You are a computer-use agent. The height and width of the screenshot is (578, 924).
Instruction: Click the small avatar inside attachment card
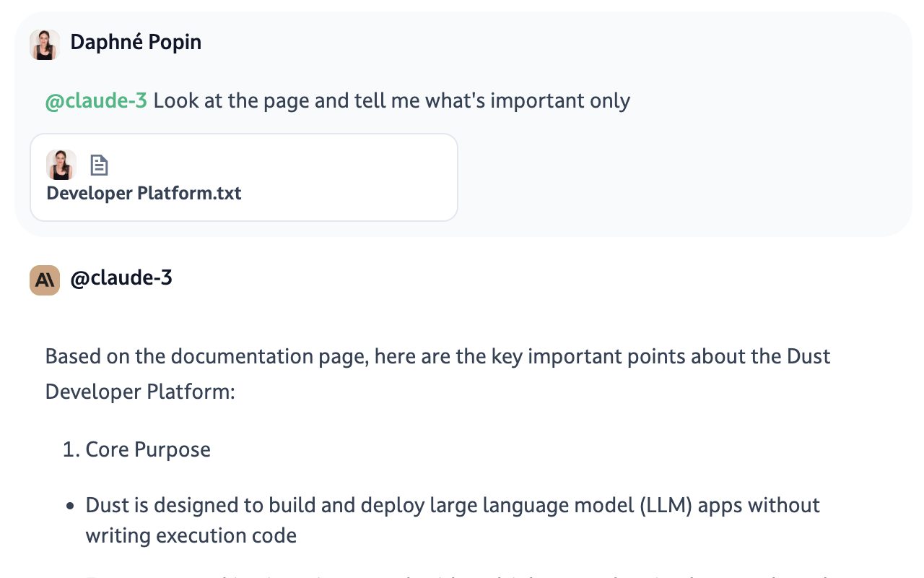tap(61, 165)
